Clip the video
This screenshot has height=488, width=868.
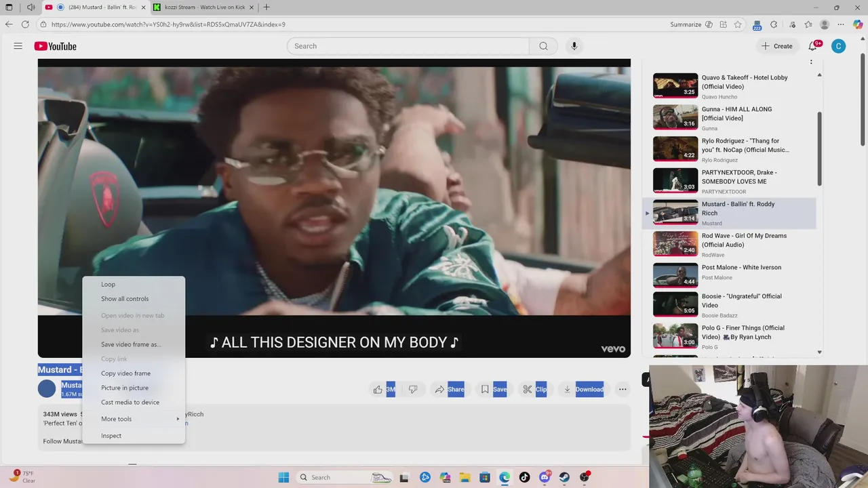point(535,389)
